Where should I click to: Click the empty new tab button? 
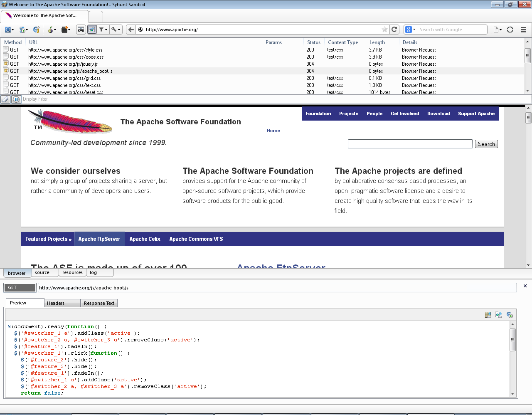coord(96,17)
